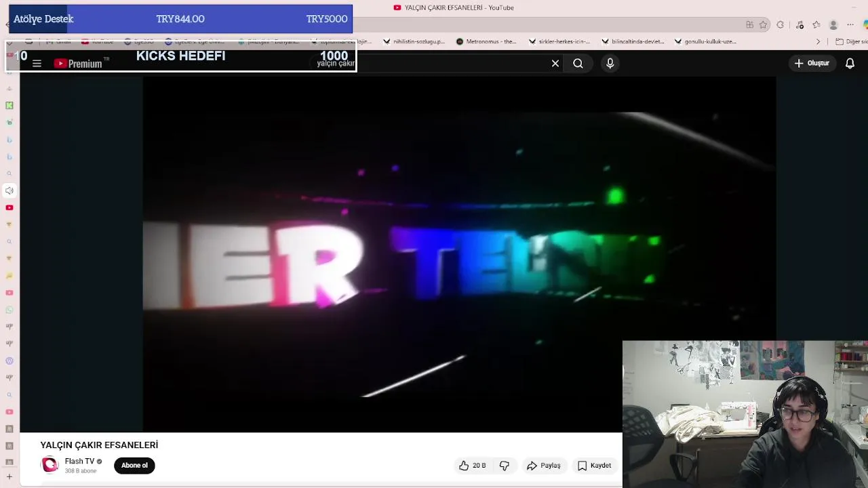
Task: Click the YouTube search magnifier button
Action: (x=578, y=63)
